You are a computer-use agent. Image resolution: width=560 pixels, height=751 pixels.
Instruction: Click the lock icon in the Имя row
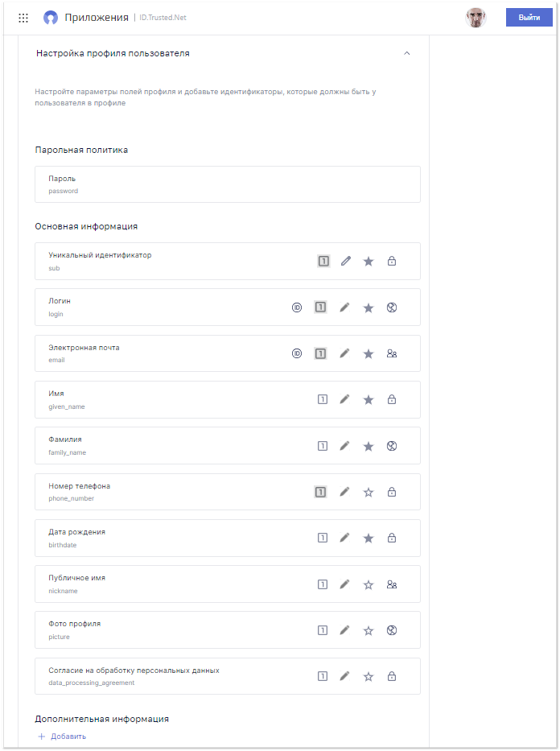point(392,399)
